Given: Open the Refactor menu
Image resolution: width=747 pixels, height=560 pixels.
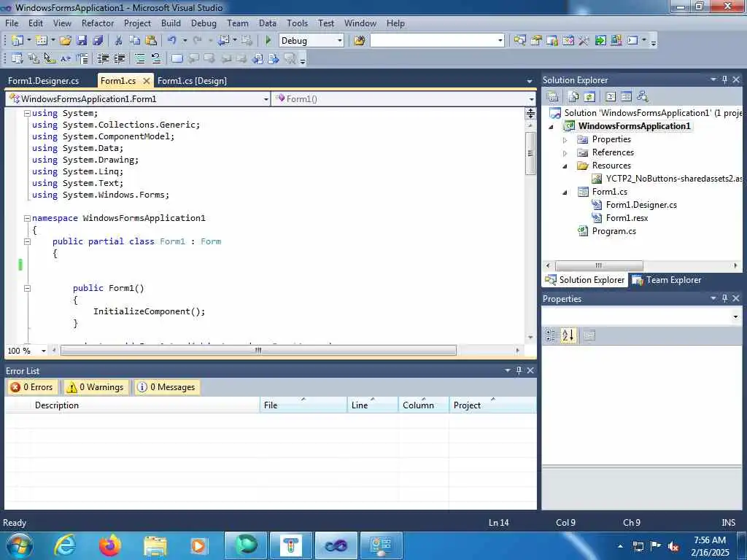Looking at the screenshot, I should click(98, 23).
